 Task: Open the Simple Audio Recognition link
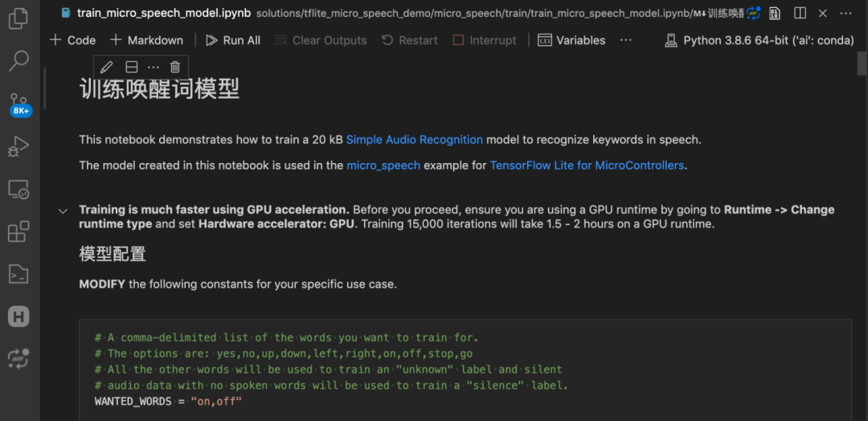[x=414, y=140]
